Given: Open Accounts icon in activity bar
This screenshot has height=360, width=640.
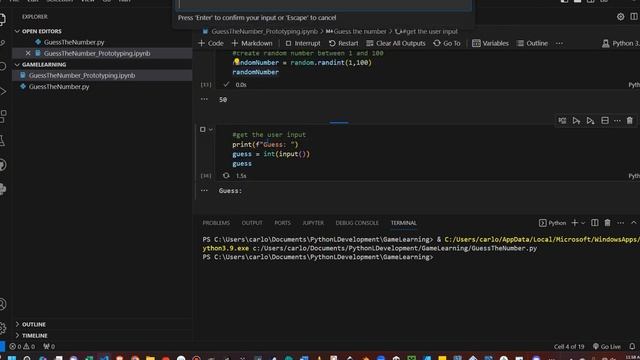Looking at the screenshot, I should pyautogui.click(x=2, y=304).
